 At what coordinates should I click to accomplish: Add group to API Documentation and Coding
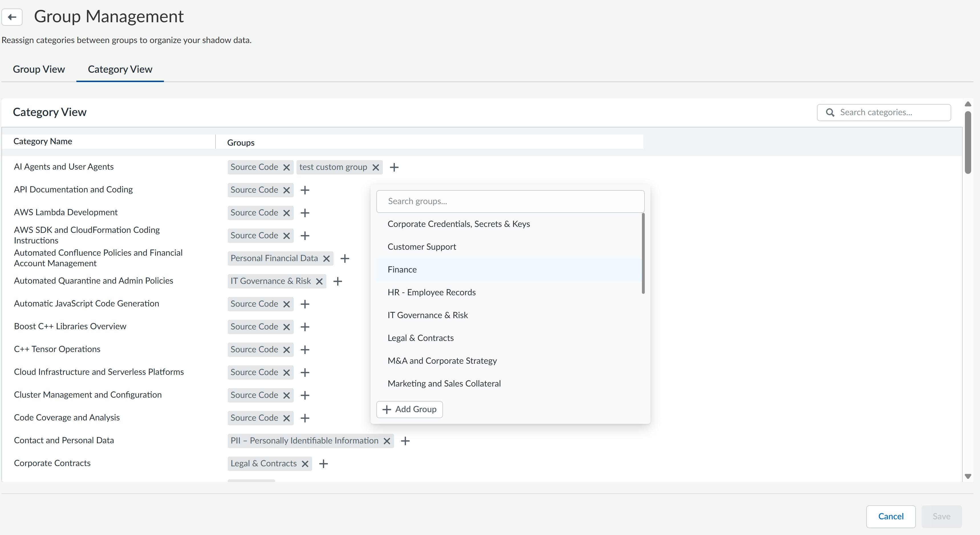[305, 190]
